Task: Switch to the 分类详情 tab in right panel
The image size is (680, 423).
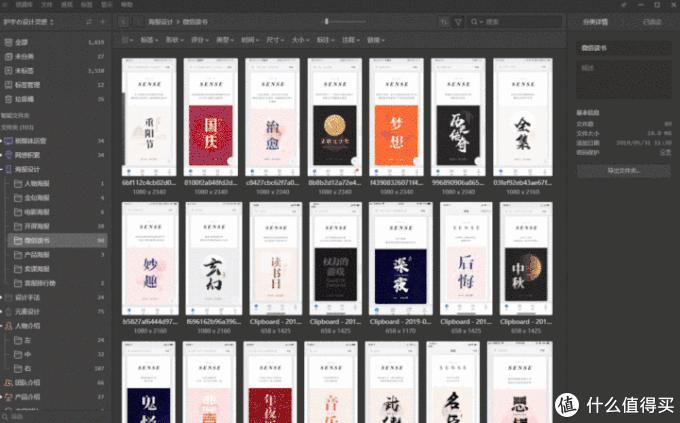Action: [x=595, y=22]
